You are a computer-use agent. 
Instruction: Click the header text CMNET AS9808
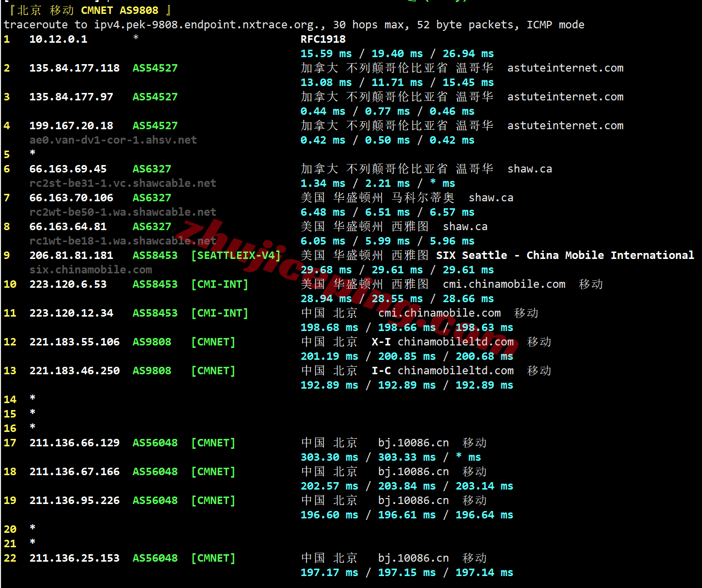click(120, 10)
